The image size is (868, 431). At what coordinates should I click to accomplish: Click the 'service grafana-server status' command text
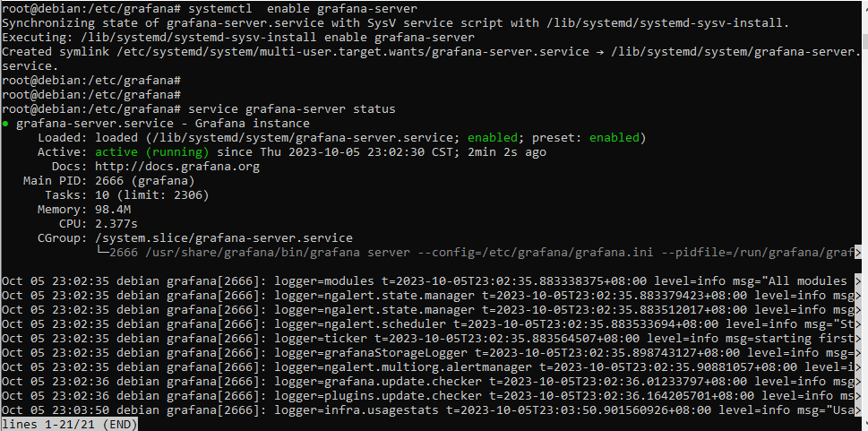click(292, 109)
